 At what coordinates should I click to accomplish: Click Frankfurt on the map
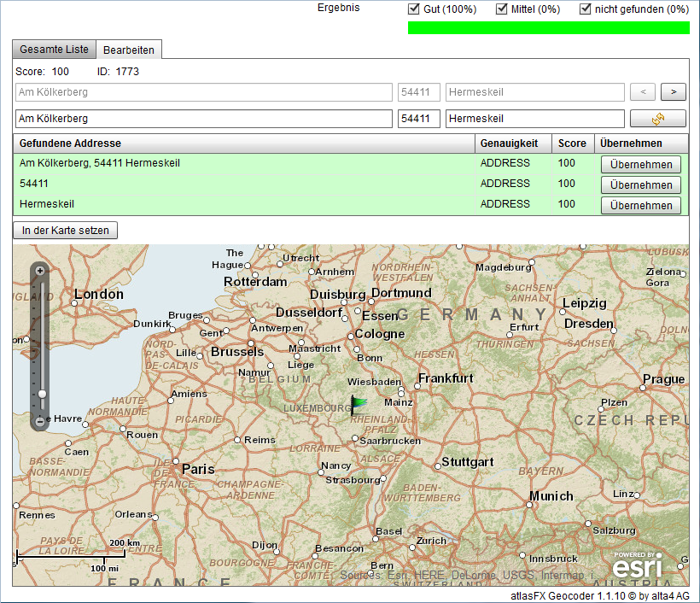(x=446, y=378)
